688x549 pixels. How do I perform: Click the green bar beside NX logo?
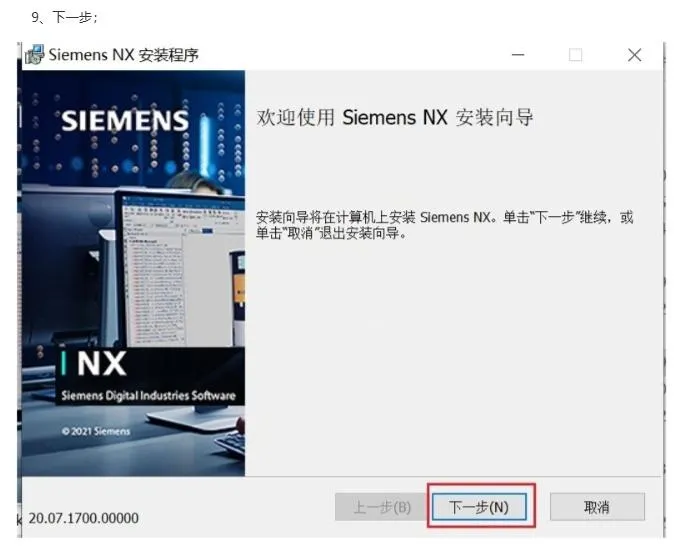[x=64, y=364]
